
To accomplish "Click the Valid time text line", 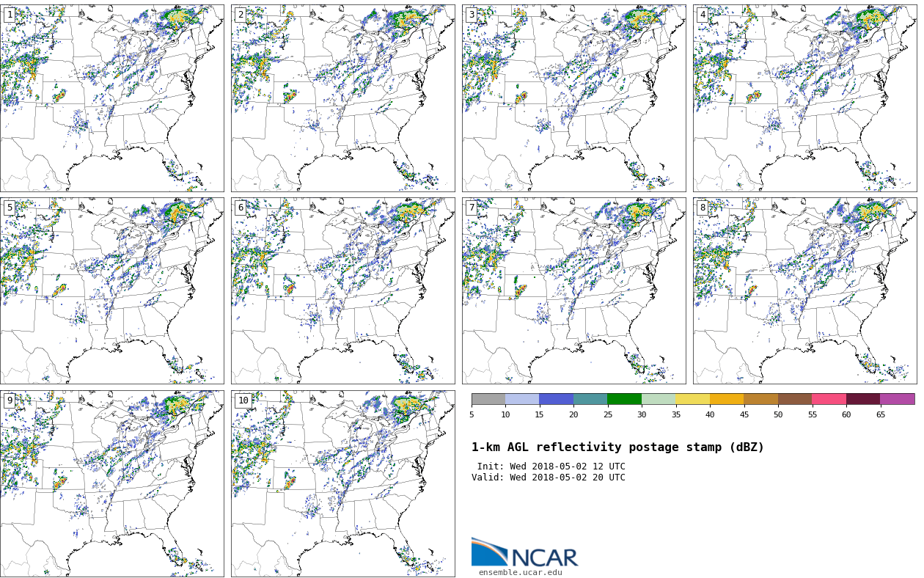I will coord(549,478).
